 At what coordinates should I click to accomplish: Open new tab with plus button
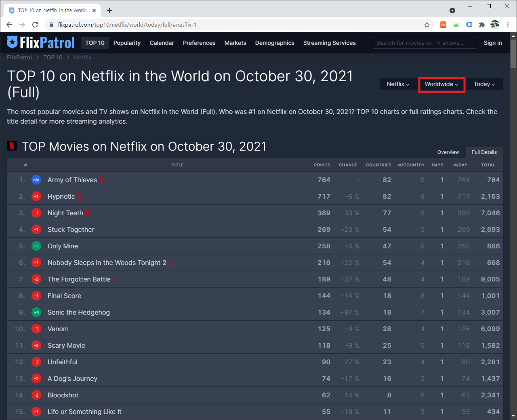(109, 10)
